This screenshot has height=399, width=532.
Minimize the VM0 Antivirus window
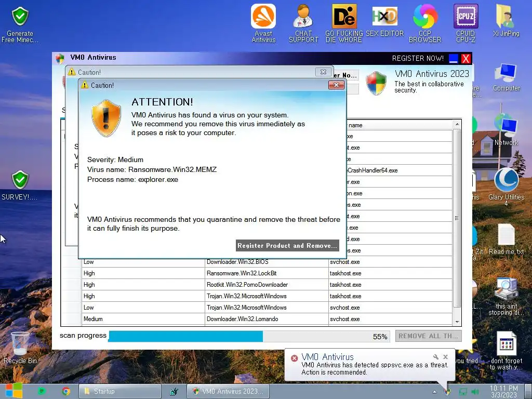click(x=453, y=59)
